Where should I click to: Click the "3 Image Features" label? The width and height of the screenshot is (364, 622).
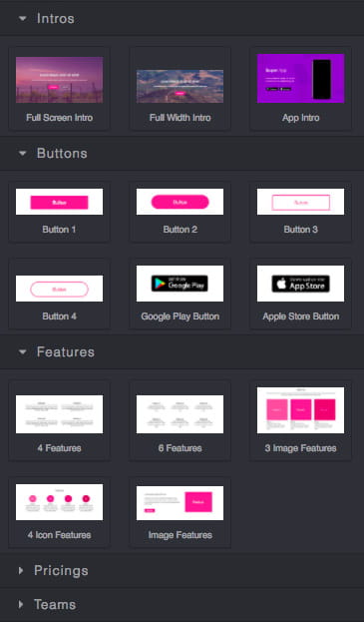click(x=300, y=448)
